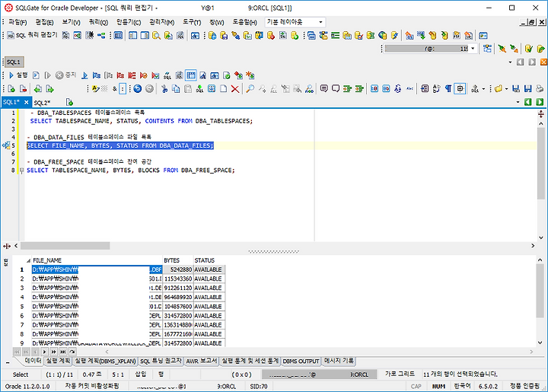The width and height of the screenshot is (548, 392).
Task: Click the globe database icon in top toolbar
Action: 383,35
